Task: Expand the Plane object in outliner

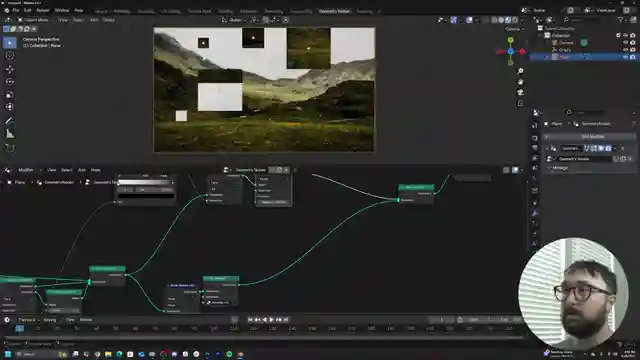Action: click(547, 57)
